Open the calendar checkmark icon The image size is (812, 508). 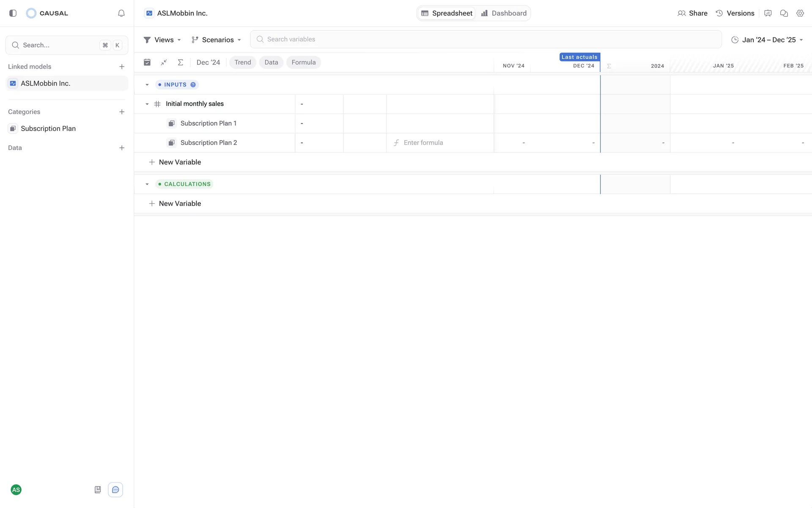(147, 62)
